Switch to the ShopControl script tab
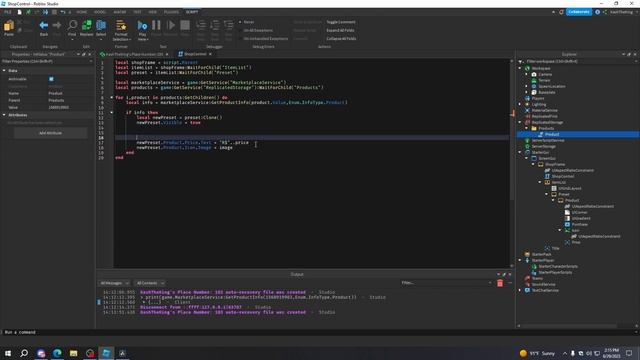Image resolution: width=640 pixels, height=360 pixels. click(x=195, y=54)
